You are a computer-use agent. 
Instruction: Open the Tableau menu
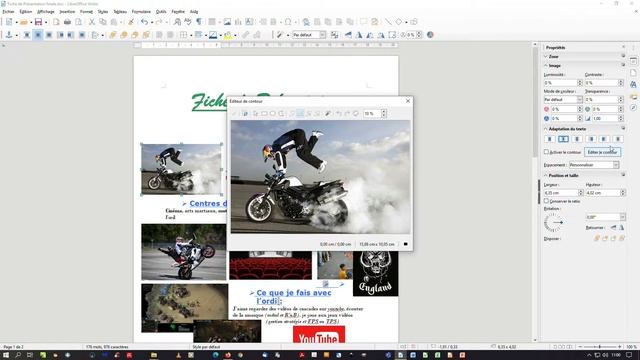pyautogui.click(x=120, y=12)
